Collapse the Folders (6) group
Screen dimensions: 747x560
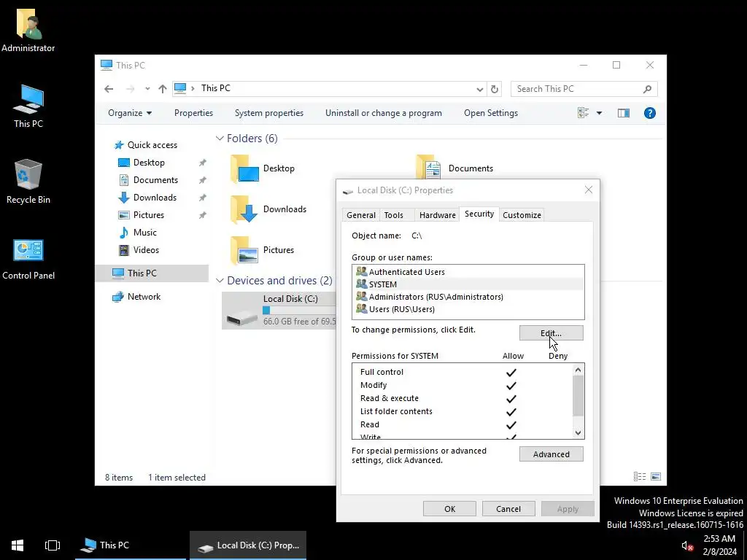click(220, 139)
